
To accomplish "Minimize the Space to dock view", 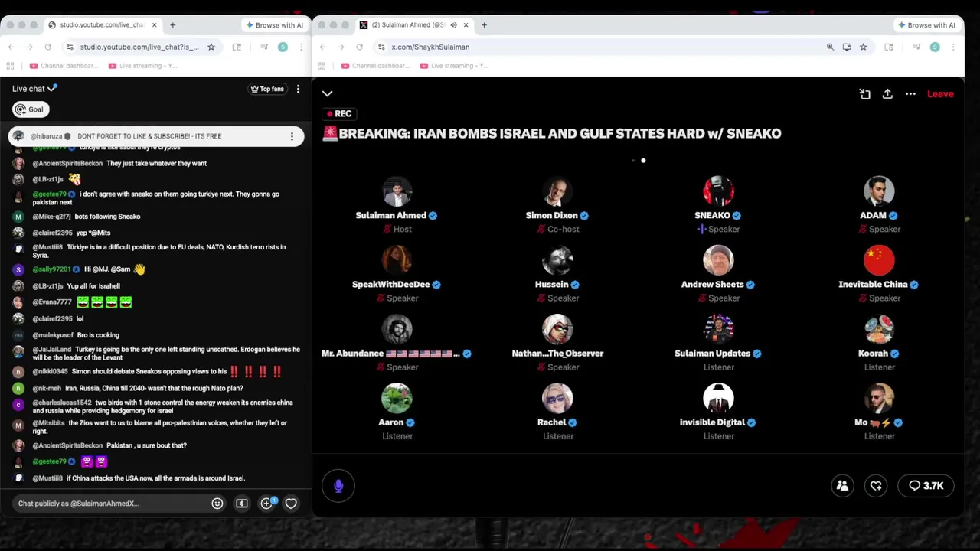I will (x=864, y=94).
